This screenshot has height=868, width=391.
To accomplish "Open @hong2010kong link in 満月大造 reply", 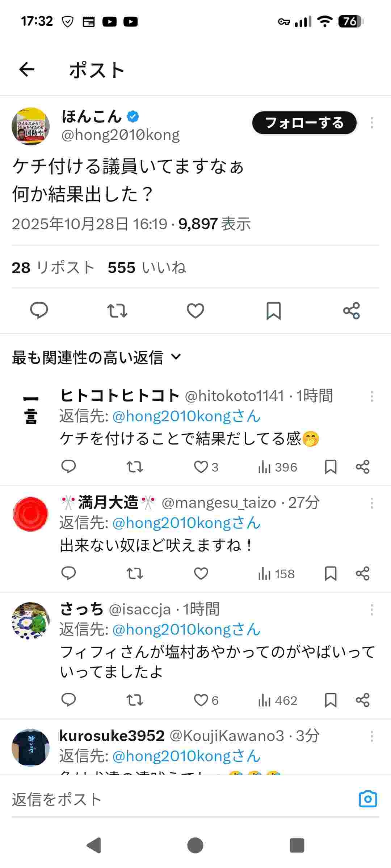I will pyautogui.click(x=186, y=523).
